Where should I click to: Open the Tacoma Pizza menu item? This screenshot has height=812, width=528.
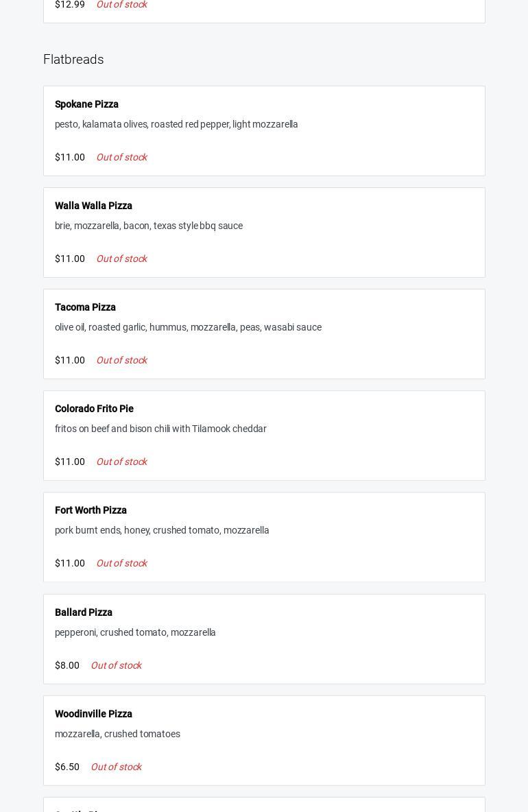point(85,307)
